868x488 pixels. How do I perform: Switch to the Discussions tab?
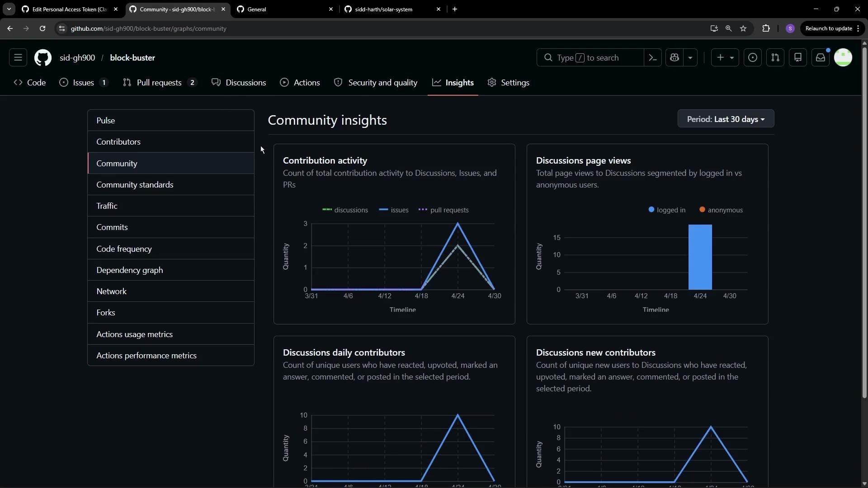[239, 83]
